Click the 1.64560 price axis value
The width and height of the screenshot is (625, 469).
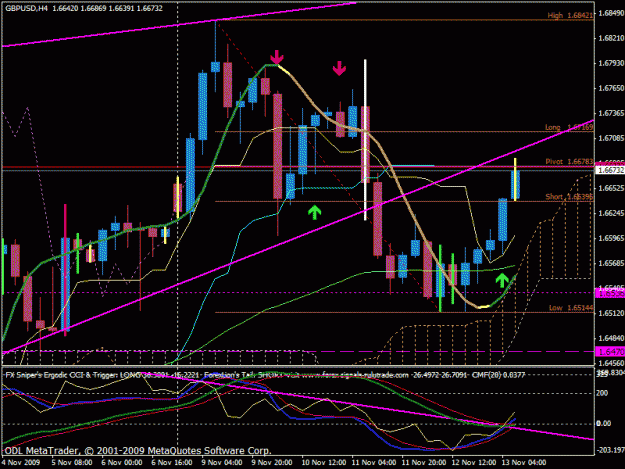(611, 363)
